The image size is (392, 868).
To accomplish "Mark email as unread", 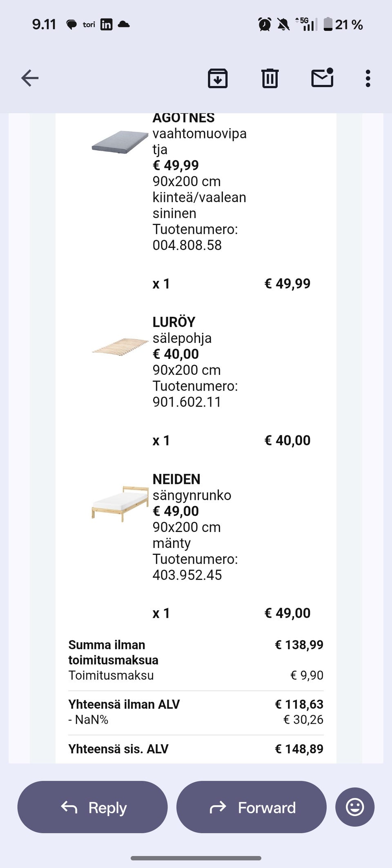I will [322, 78].
